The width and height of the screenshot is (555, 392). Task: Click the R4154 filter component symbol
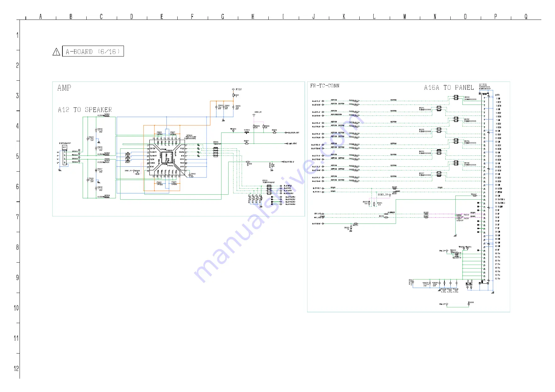tap(456, 141)
